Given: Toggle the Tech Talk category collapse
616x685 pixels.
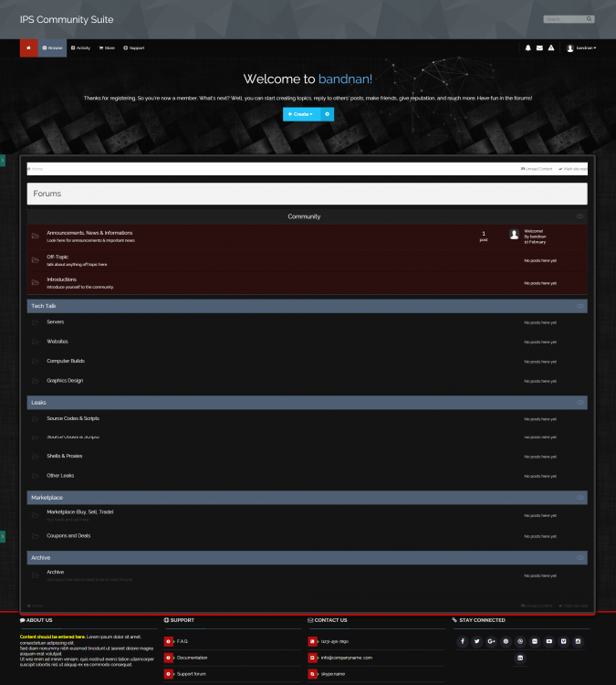Looking at the screenshot, I should pos(580,306).
